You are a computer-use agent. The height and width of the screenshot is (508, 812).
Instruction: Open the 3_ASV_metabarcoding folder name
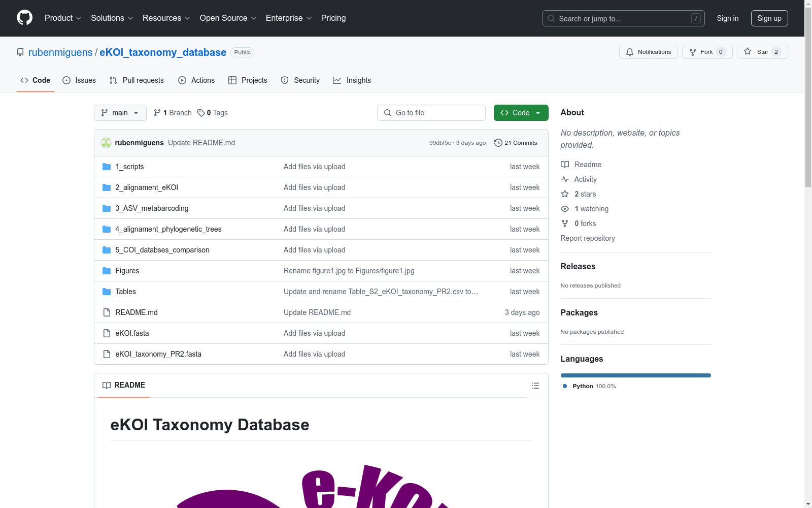pos(152,208)
